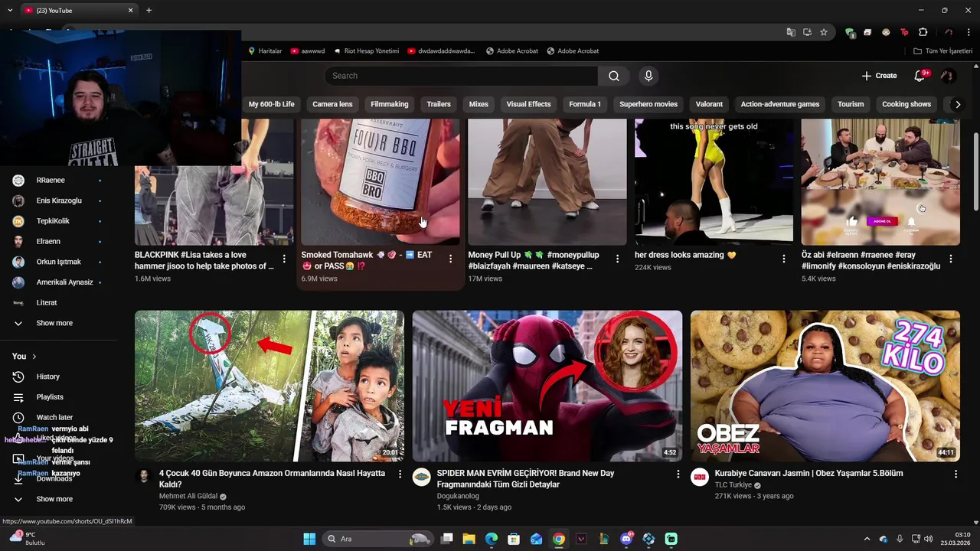This screenshot has width=980, height=551.
Task: Open a new browser tab
Action: tap(149, 10)
